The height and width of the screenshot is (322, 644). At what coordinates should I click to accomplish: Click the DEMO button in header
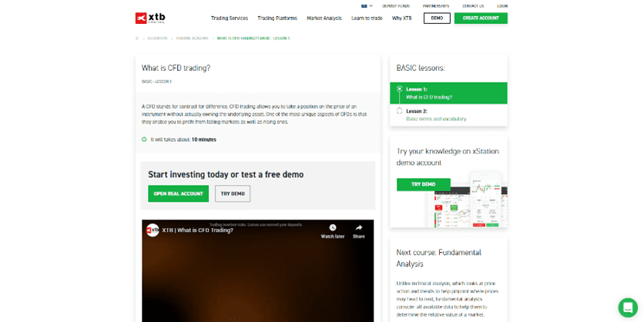pyautogui.click(x=437, y=18)
